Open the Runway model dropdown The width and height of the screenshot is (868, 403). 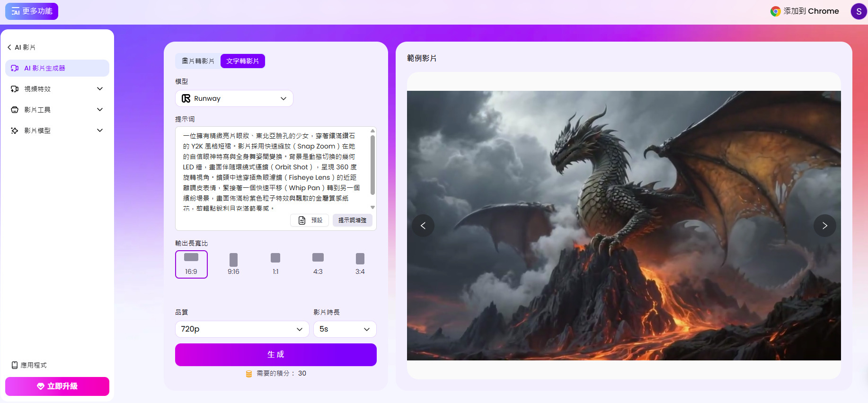pos(234,98)
